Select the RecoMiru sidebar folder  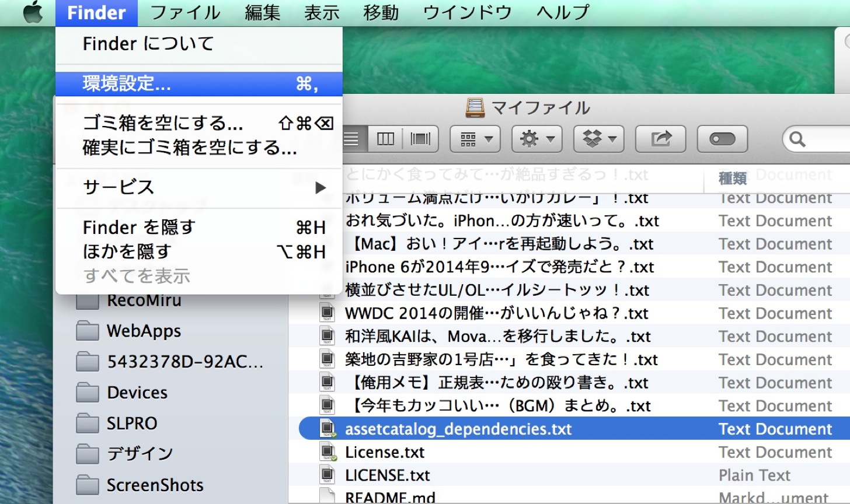[x=144, y=301]
